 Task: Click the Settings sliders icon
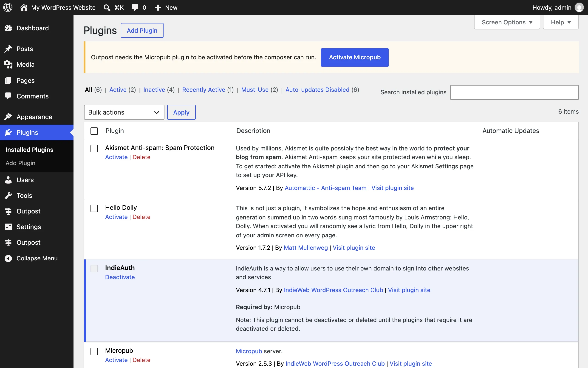tap(8, 227)
